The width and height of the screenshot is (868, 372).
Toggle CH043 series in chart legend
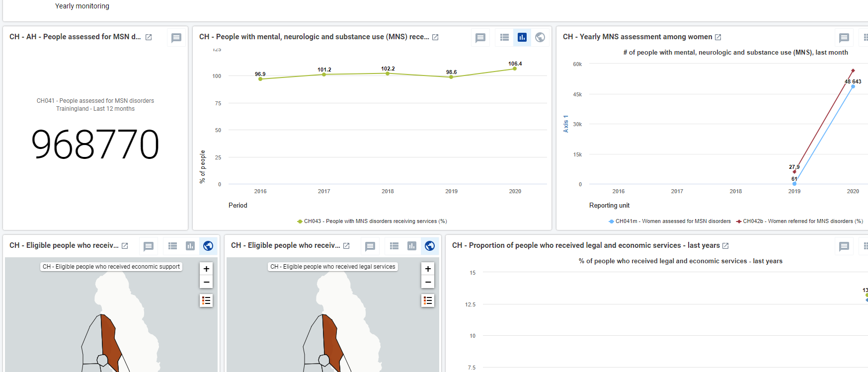[x=372, y=222]
